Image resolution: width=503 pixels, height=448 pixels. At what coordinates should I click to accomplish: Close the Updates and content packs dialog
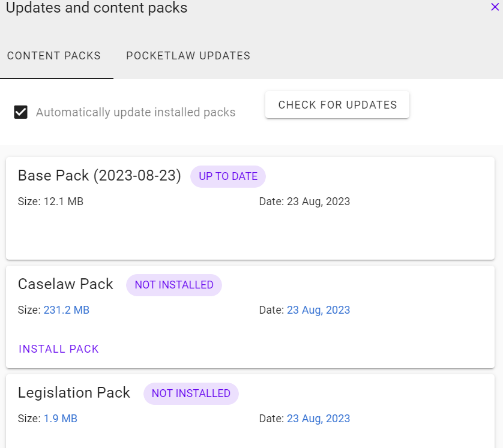click(495, 7)
